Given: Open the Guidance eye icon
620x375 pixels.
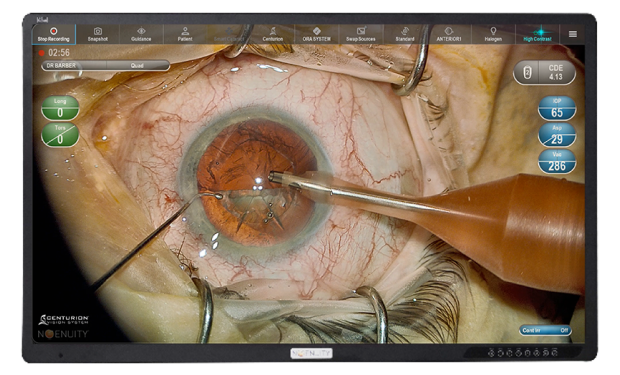Looking at the screenshot, I should coord(141,34).
